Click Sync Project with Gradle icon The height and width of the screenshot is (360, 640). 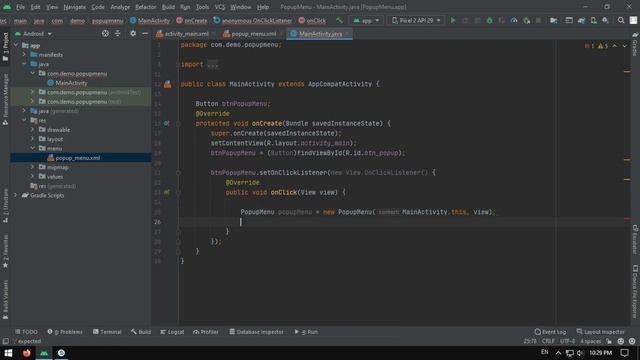point(581,20)
